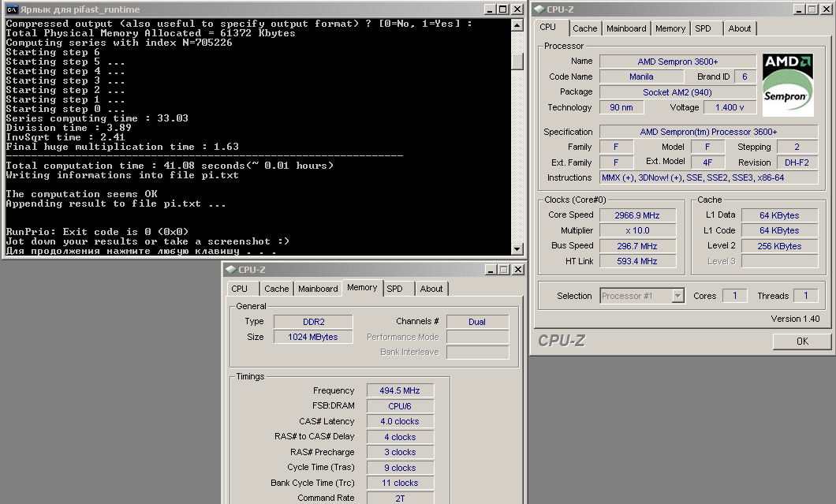Viewport: 836px width, 504px height.
Task: Maximize the pifast_runtime console window
Action: tap(502, 9)
